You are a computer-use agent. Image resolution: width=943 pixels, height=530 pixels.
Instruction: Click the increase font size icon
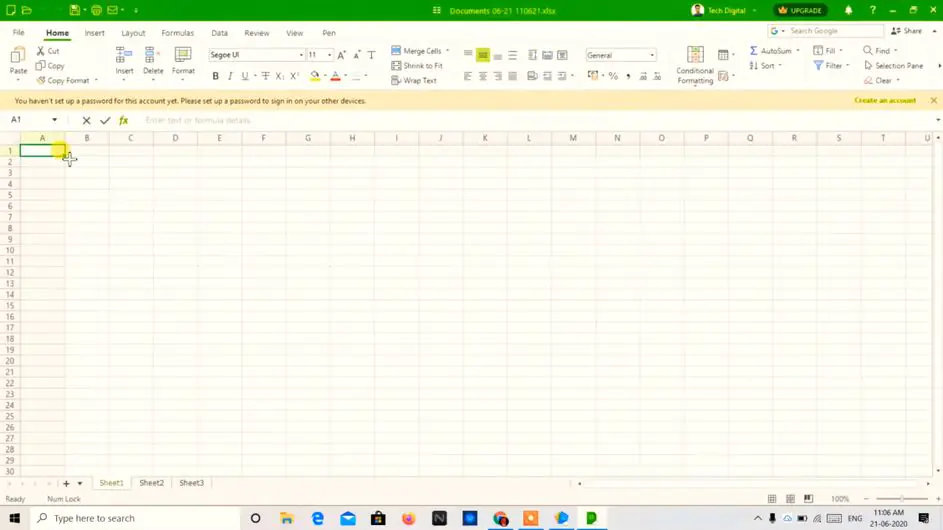pos(342,55)
